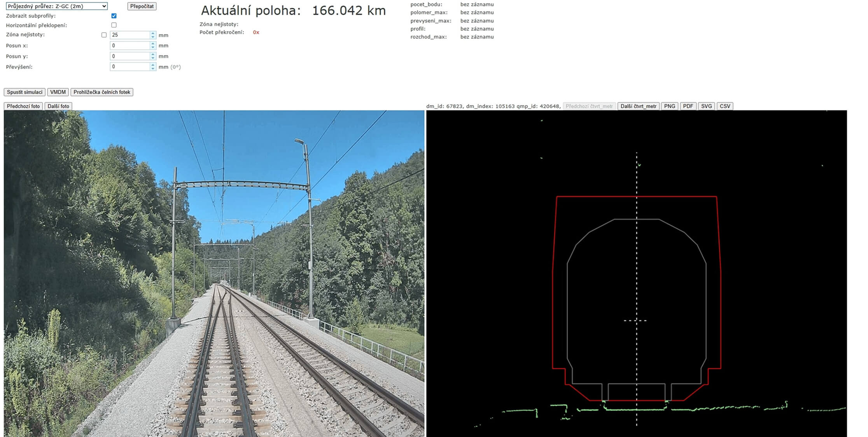Increment the Převýšení value with the stepper

(153, 65)
